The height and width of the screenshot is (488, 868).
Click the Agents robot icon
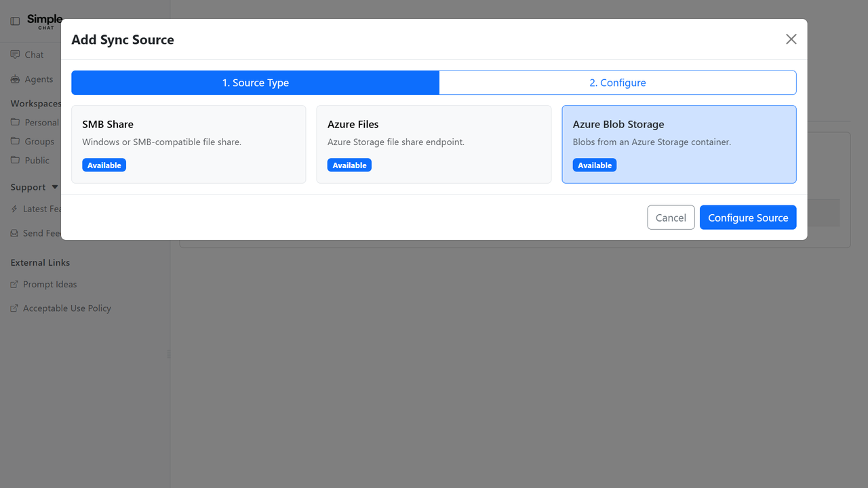(x=15, y=79)
